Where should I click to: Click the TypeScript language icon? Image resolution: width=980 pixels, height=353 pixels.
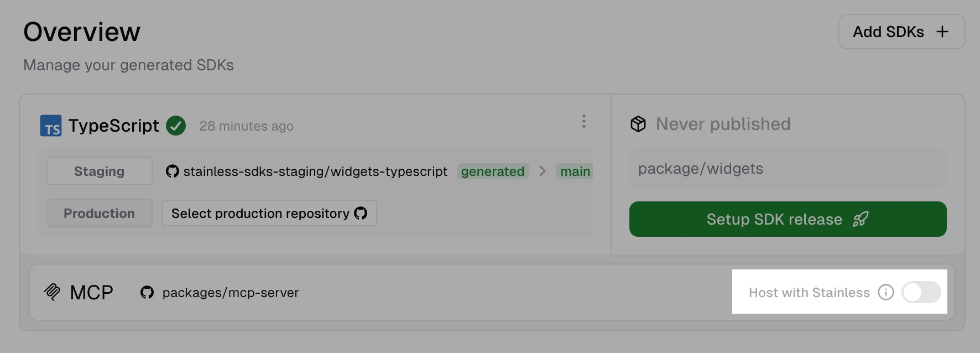pyautogui.click(x=50, y=126)
